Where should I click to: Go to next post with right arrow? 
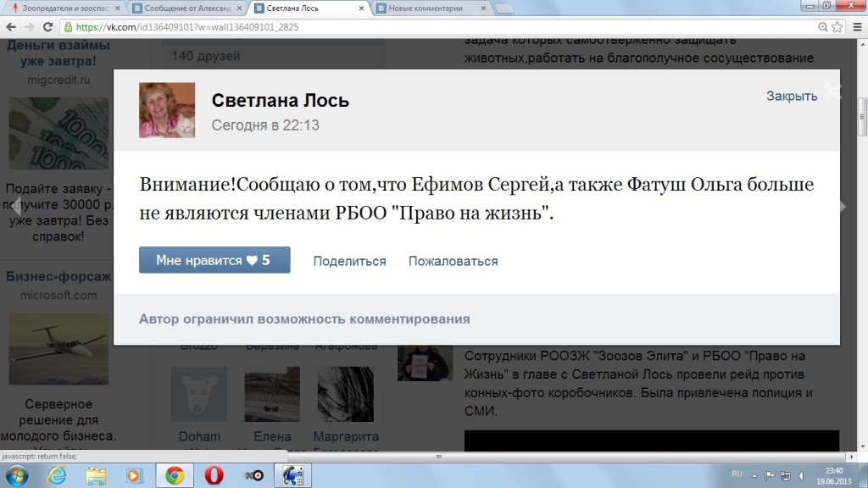(841, 207)
